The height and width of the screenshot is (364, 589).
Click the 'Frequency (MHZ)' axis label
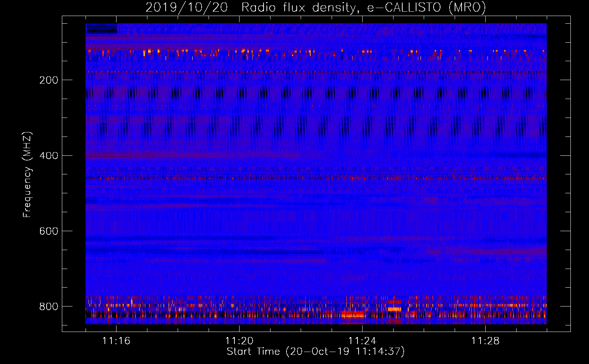click(27, 174)
